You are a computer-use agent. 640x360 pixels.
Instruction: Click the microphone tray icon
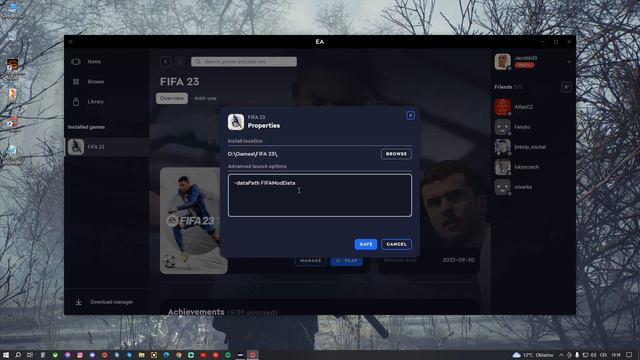click(x=577, y=355)
